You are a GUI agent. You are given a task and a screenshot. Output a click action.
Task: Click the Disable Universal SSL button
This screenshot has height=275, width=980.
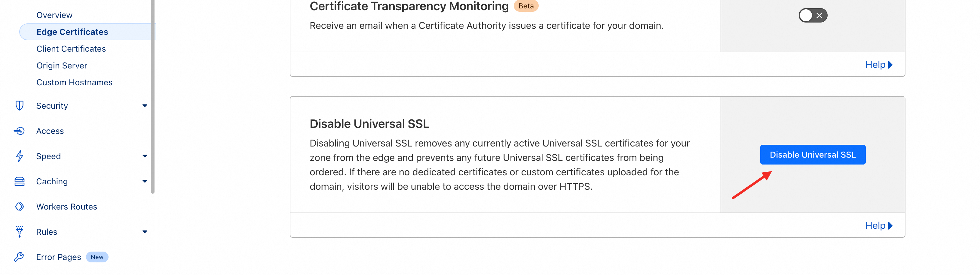point(813,155)
